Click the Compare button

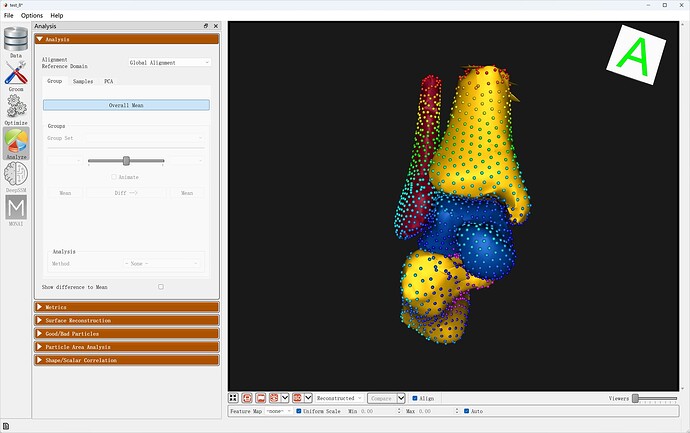tap(382, 398)
